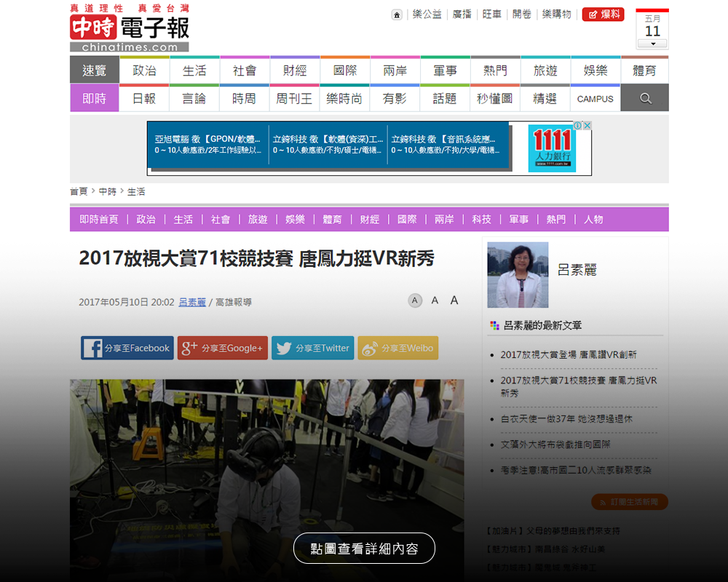The image size is (728, 582).
Task: Expand the date calendar dropdown arrow
Action: (x=652, y=44)
